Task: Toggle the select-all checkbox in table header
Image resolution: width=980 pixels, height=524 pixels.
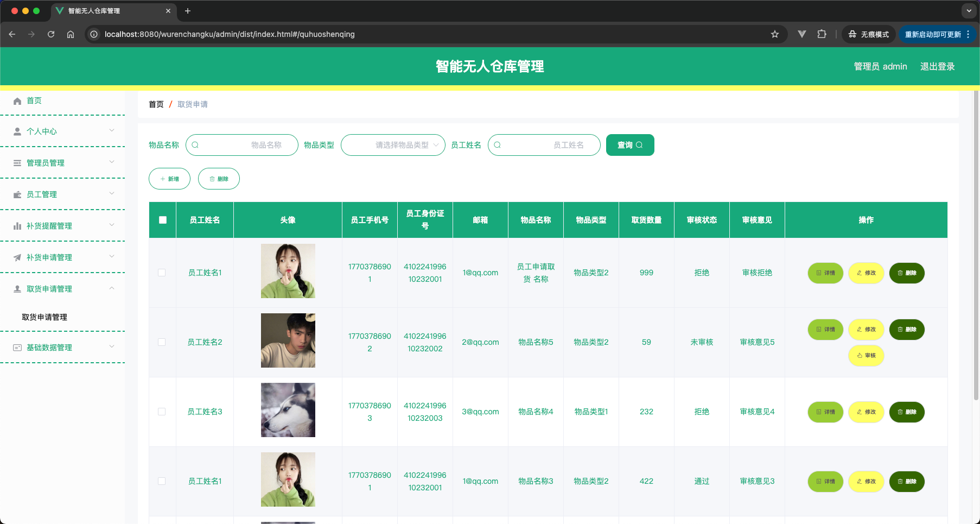Action: click(163, 220)
